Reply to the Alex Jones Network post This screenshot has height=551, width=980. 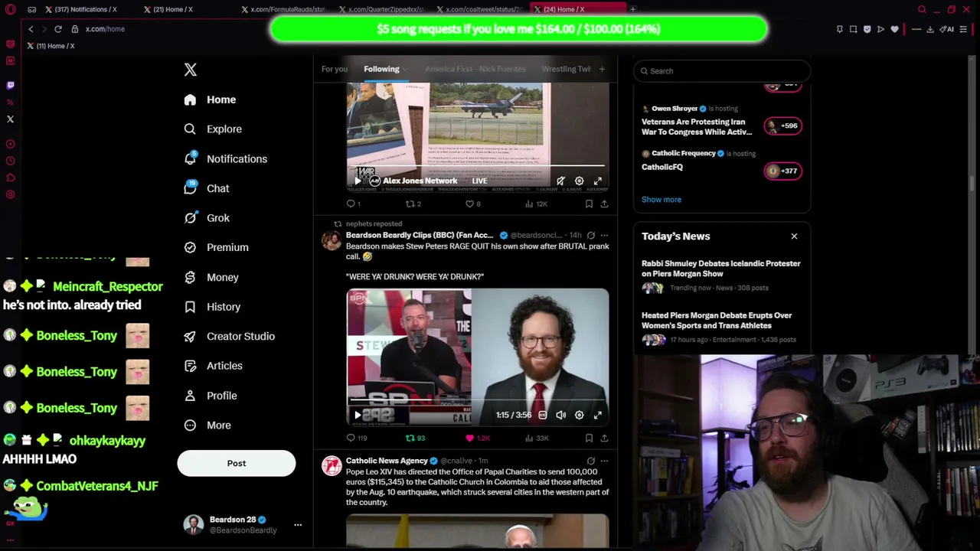tap(351, 204)
